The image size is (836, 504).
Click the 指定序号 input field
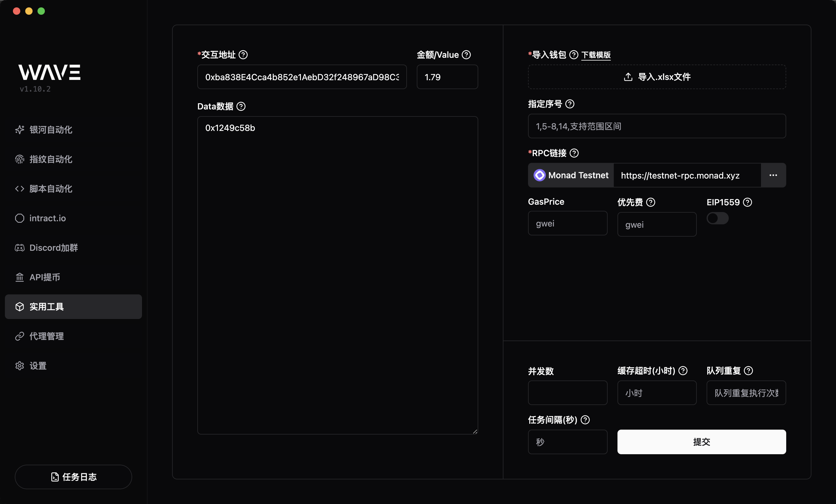[x=657, y=126]
